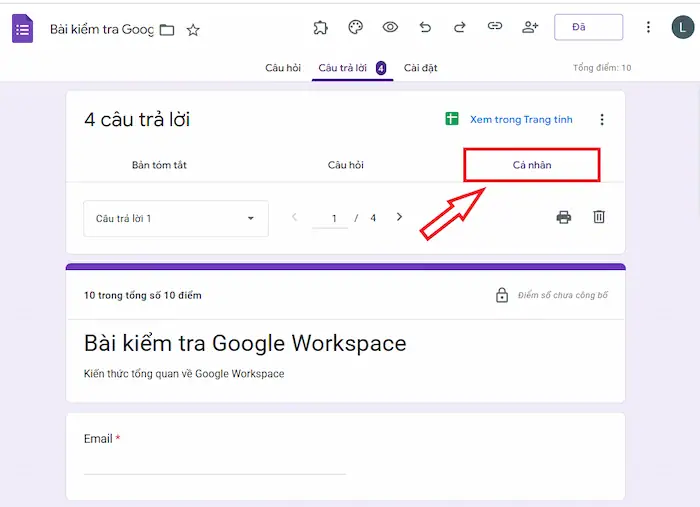
Task: Click the Google Forms home icon
Action: coord(22,28)
